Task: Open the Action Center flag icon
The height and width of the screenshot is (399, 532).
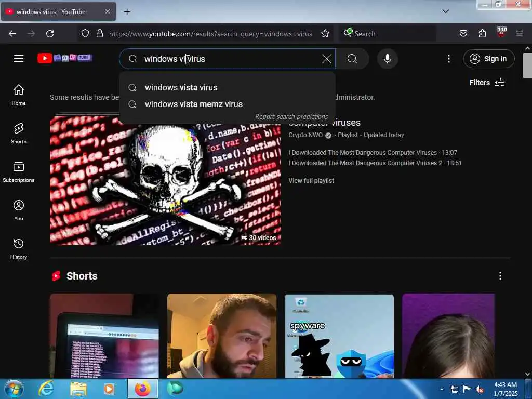Action: coord(467,389)
